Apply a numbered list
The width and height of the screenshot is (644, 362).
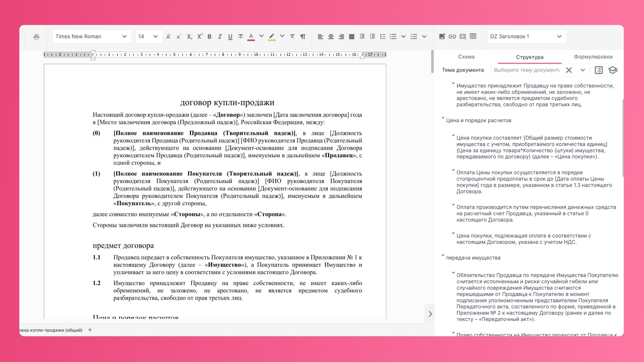[414, 37]
